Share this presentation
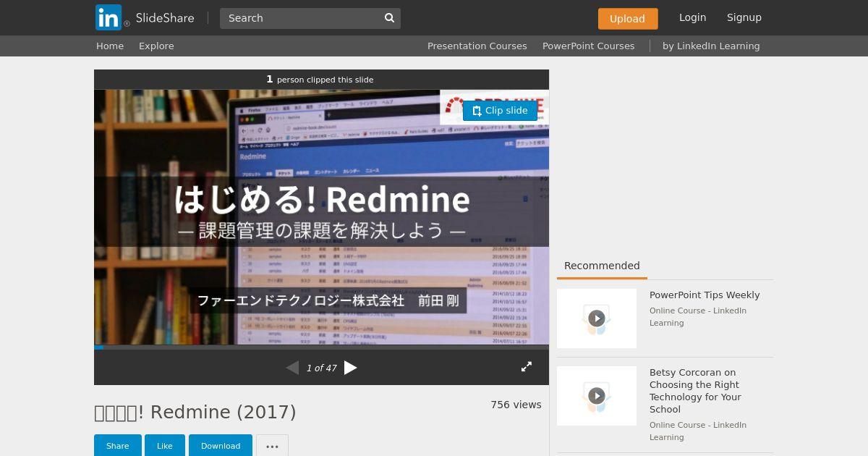Screen dimensions: 868x456 pos(117,446)
